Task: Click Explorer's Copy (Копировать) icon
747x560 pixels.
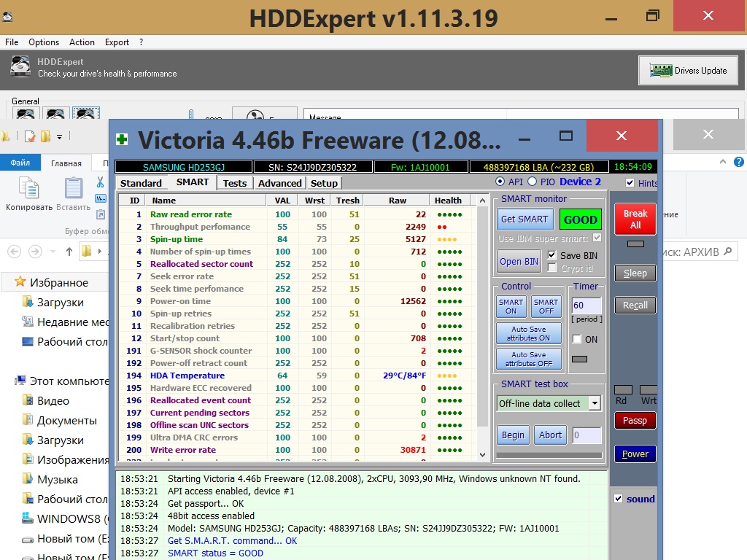Action: [x=29, y=188]
